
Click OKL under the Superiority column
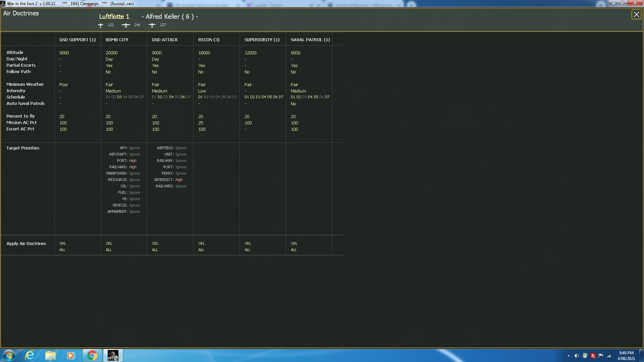248,244
